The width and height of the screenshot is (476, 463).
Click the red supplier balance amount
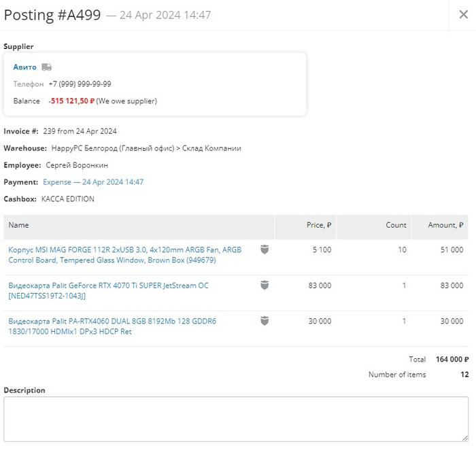tap(71, 101)
